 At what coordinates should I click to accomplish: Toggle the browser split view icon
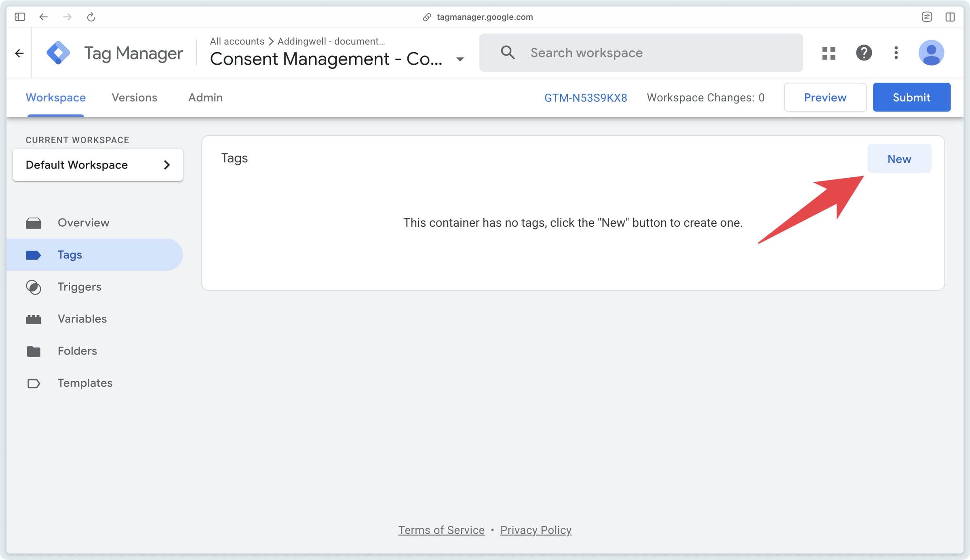tap(950, 17)
